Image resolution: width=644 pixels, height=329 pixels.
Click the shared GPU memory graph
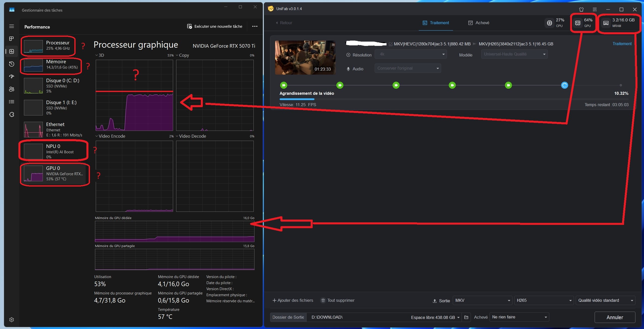[x=175, y=259]
